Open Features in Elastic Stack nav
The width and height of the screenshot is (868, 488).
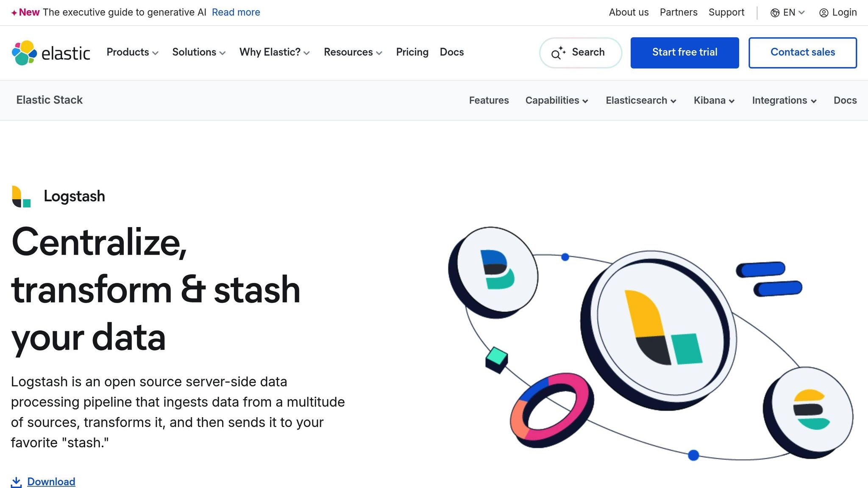coord(489,100)
